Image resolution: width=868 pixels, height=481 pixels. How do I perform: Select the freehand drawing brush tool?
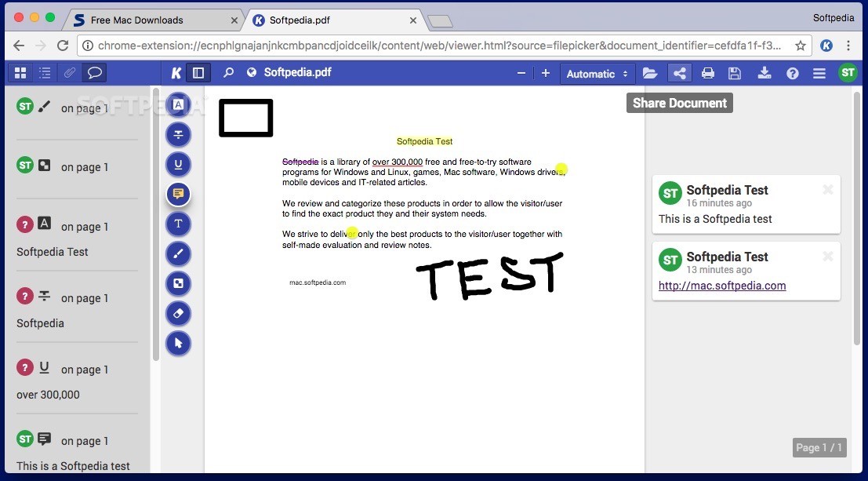coord(178,253)
